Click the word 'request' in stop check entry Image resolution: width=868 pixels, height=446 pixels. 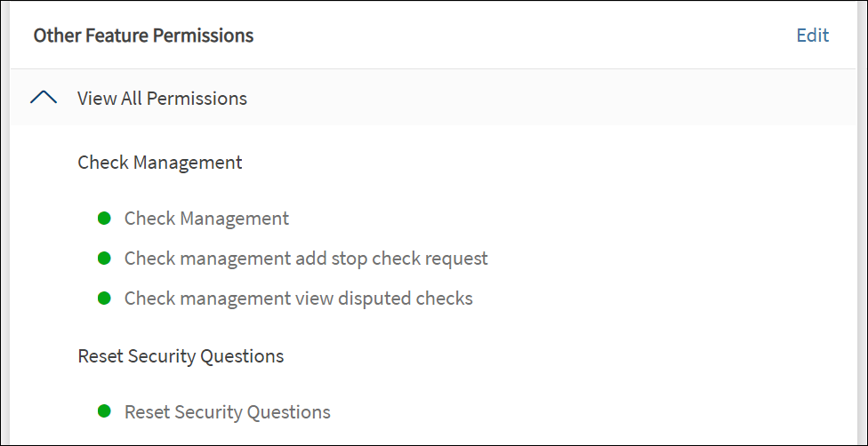(x=455, y=259)
